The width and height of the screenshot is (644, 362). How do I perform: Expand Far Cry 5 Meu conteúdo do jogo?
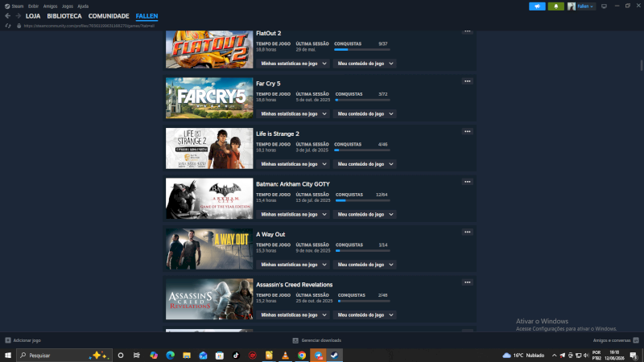(x=365, y=113)
